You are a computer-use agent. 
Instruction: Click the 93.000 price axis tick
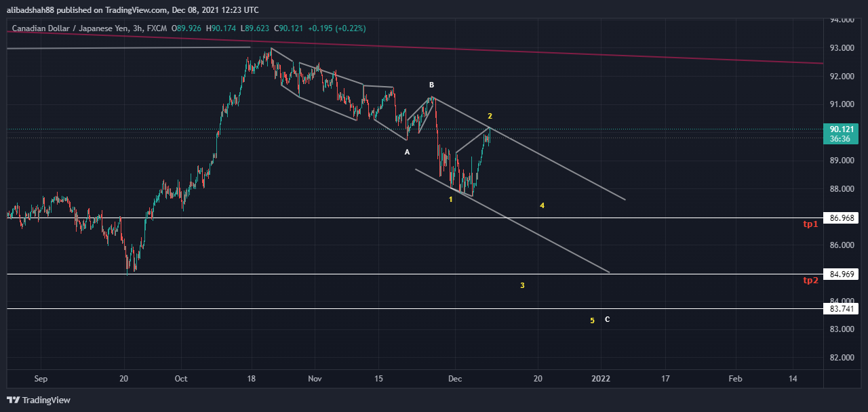840,48
